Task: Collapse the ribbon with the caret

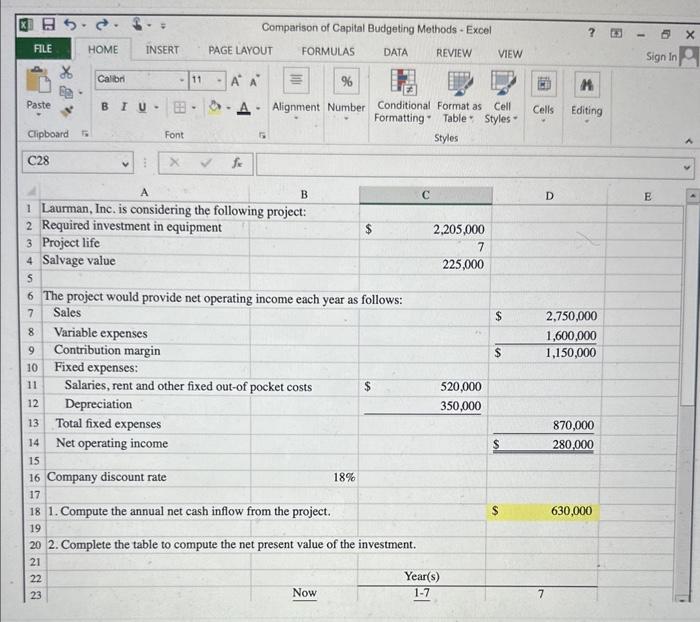Action: point(689,142)
